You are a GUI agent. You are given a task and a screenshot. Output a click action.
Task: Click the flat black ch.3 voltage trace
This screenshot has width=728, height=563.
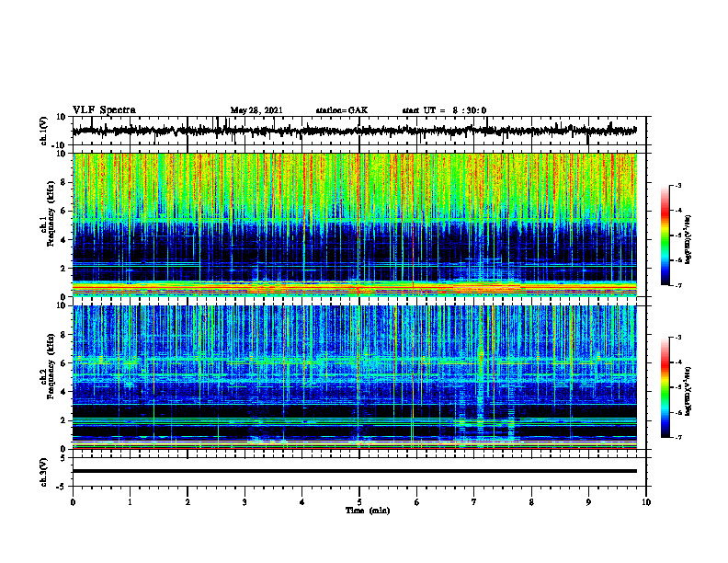(x=354, y=471)
